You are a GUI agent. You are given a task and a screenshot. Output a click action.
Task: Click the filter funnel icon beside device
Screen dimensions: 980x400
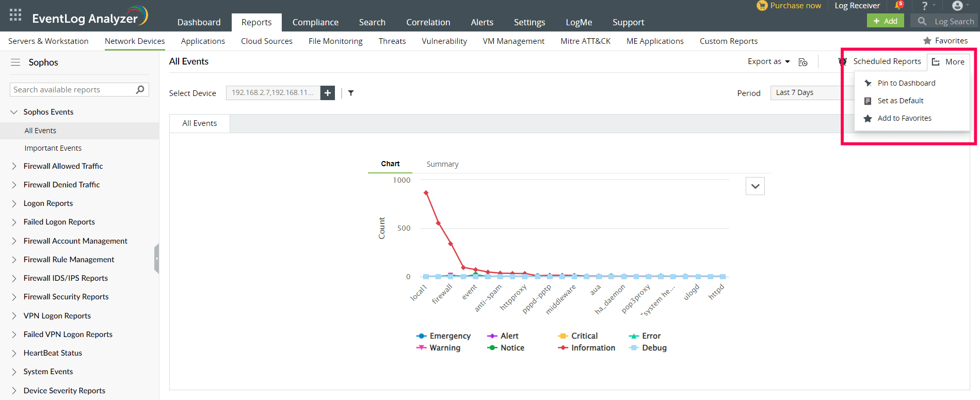pos(351,93)
